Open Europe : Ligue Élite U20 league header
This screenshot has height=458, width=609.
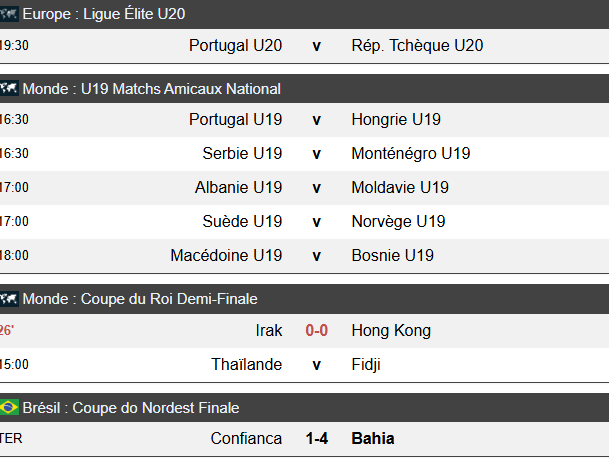click(x=104, y=15)
